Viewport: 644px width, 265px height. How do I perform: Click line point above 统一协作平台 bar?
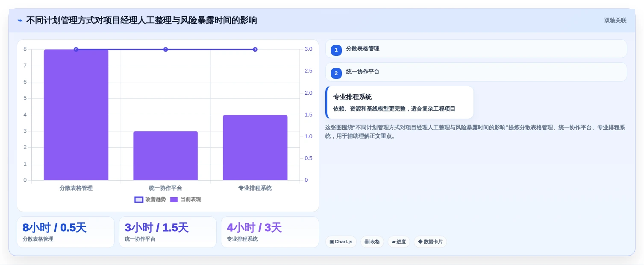[165, 50]
